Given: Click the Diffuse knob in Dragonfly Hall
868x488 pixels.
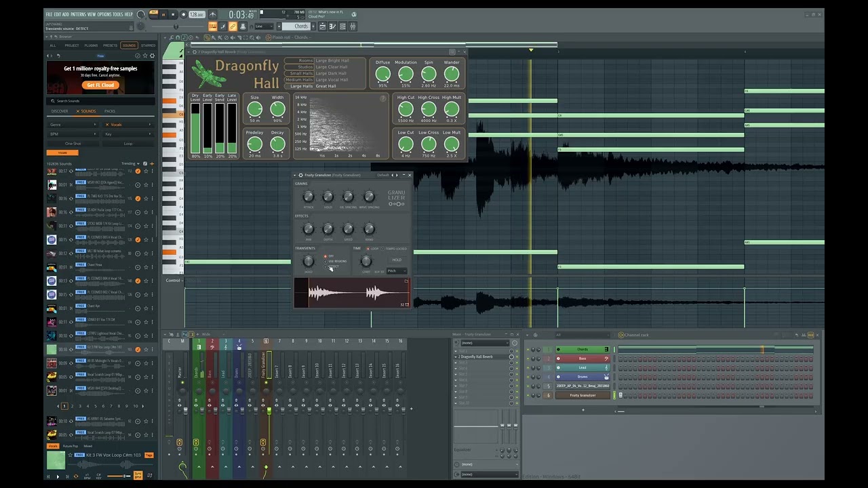Looking at the screenshot, I should point(383,74).
